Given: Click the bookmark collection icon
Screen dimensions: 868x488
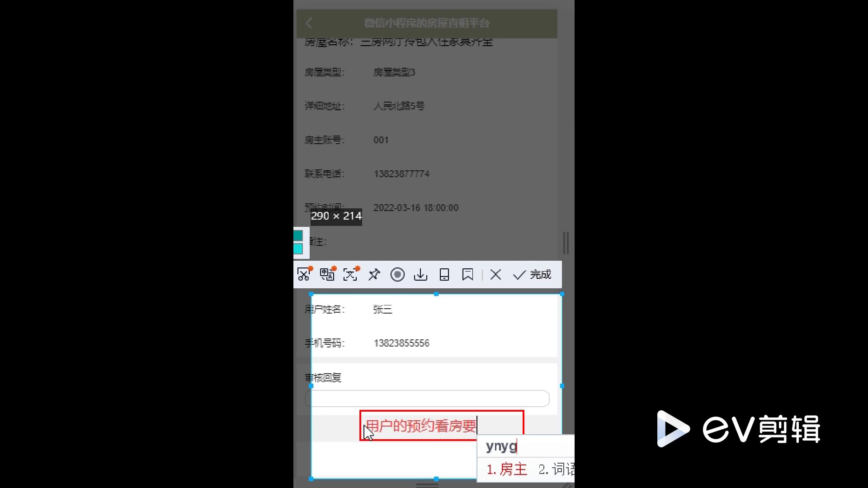Looking at the screenshot, I should click(467, 274).
